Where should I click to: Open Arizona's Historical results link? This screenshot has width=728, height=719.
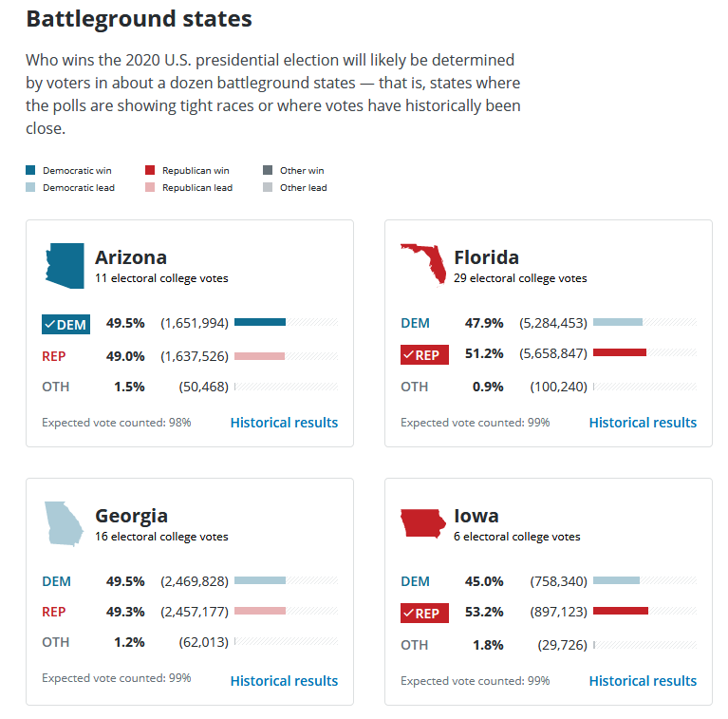coord(284,423)
